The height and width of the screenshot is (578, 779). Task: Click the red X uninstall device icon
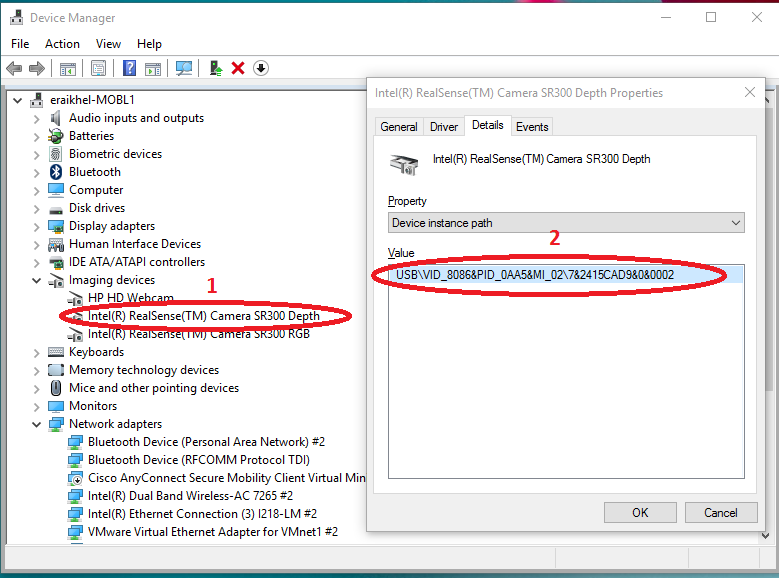tap(238, 68)
